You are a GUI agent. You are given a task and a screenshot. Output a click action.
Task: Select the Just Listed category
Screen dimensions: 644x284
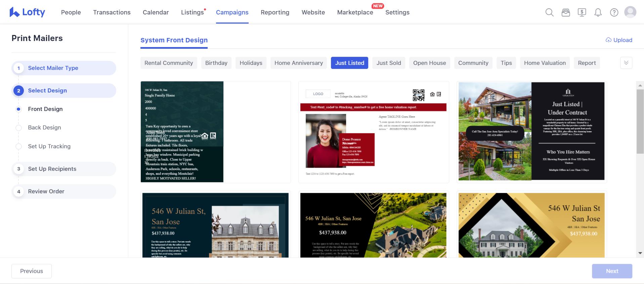pyautogui.click(x=349, y=63)
